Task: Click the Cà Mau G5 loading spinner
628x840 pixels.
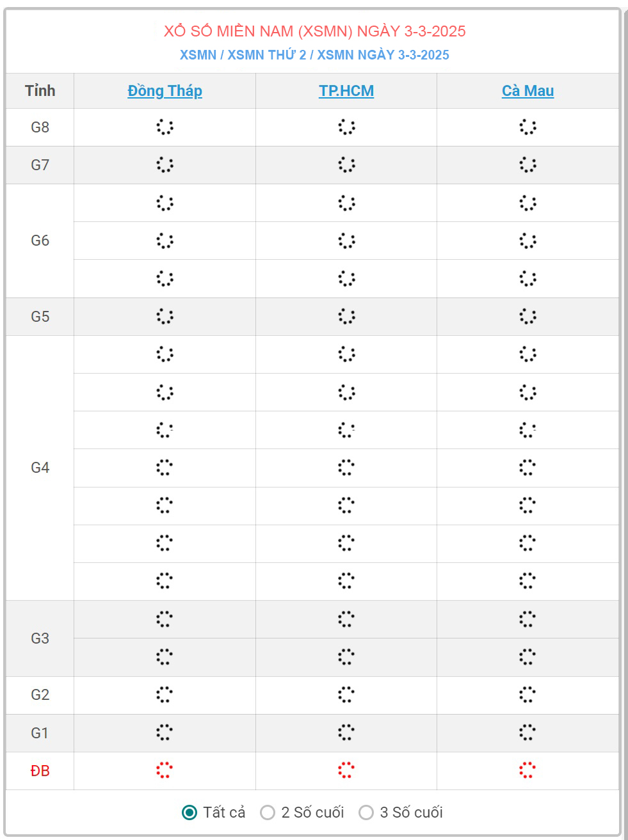Action: tap(527, 316)
